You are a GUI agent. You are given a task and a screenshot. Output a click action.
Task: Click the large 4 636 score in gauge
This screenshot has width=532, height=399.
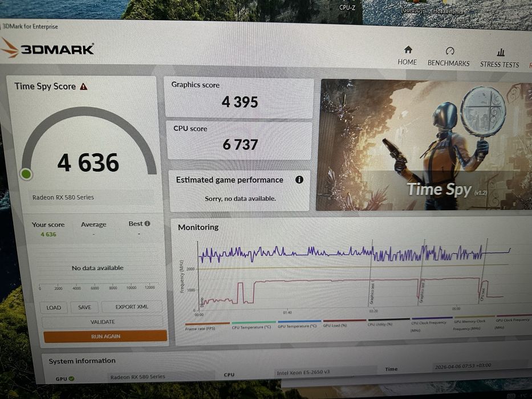pyautogui.click(x=88, y=162)
